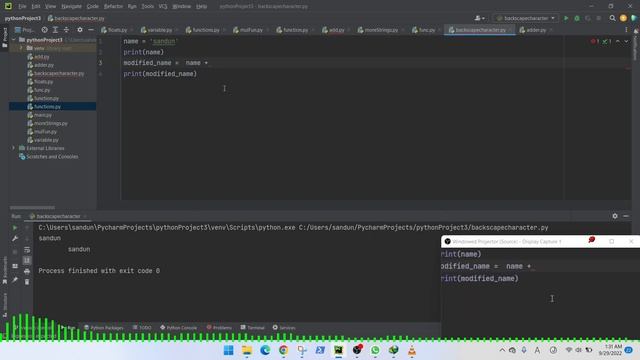Viewport: 640px width, 360px height.
Task: Select moreStrings.py in project tree
Action: (51, 123)
